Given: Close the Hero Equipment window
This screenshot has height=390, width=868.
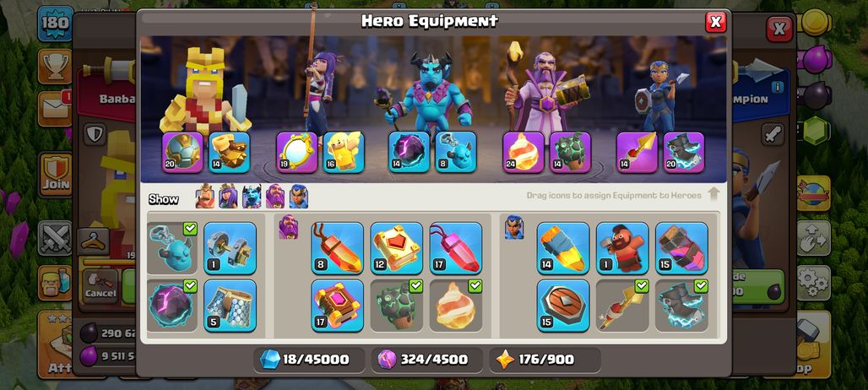Looking at the screenshot, I should tap(715, 22).
